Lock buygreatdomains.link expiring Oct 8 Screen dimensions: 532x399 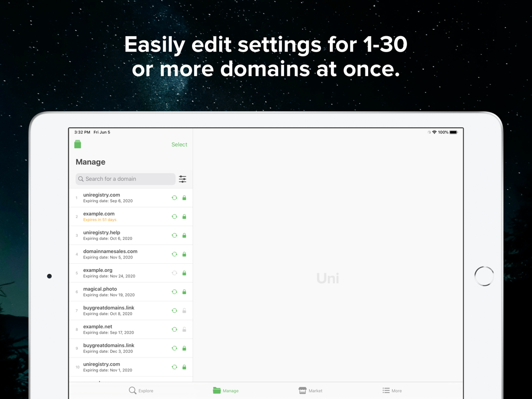point(184,311)
